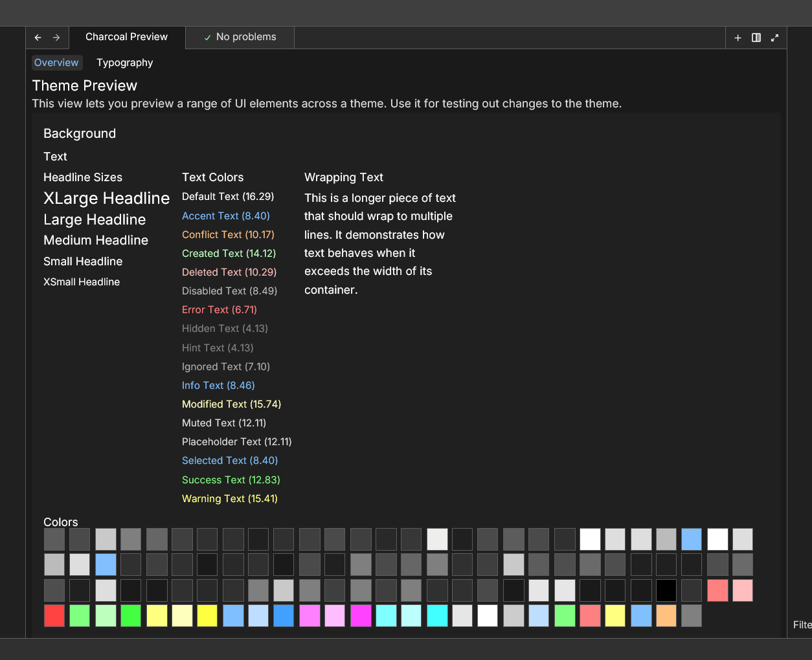Image resolution: width=812 pixels, height=660 pixels.
Task: Click the peach orange color swatch
Action: click(666, 615)
